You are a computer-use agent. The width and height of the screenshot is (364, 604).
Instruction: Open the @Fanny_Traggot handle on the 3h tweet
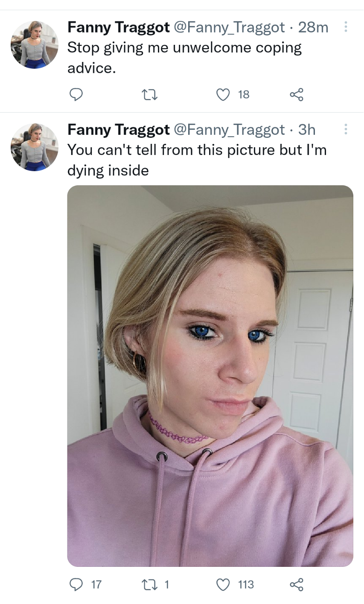229,130
